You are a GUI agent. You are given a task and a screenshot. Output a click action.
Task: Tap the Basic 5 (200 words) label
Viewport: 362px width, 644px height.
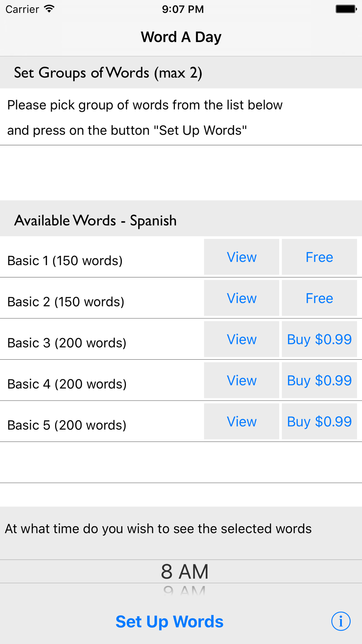click(67, 425)
